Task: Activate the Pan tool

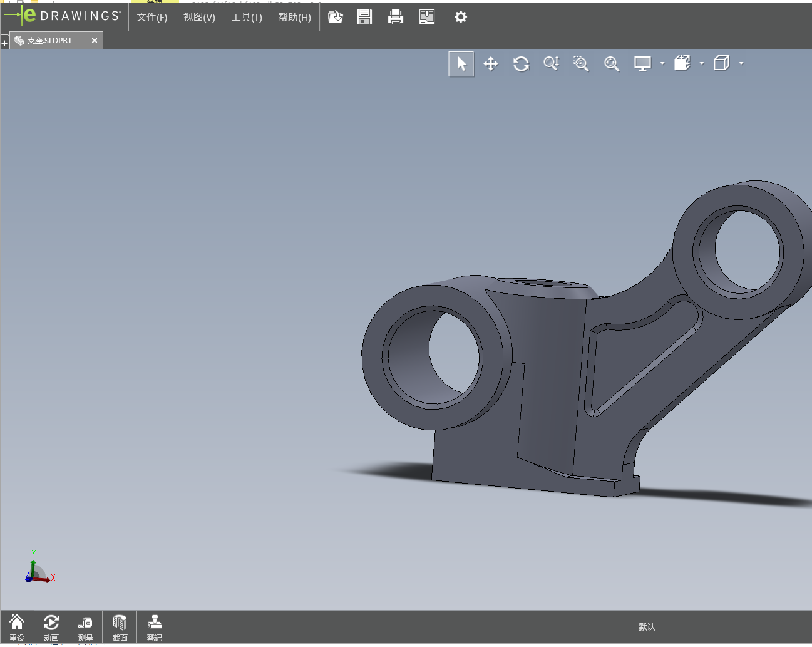Action: click(491, 64)
